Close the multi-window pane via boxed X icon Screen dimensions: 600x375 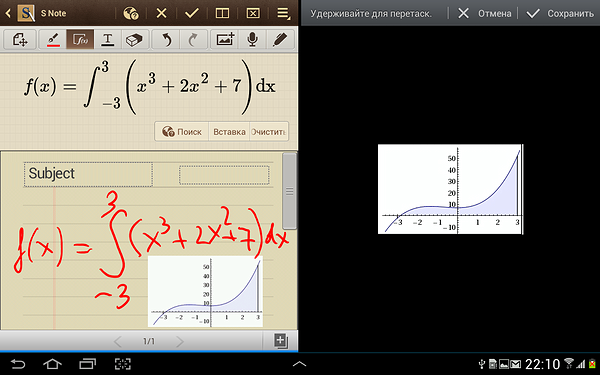click(253, 13)
